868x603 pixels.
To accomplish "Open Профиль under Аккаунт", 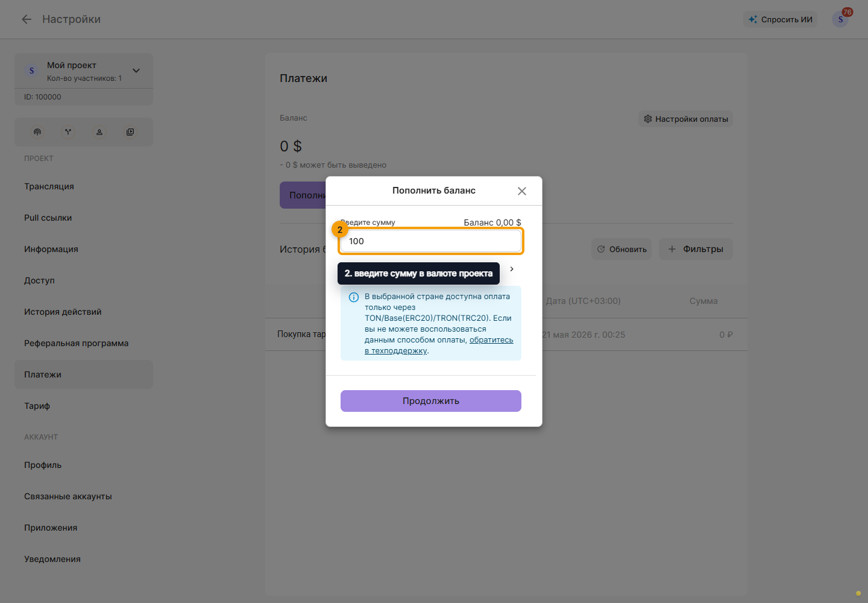I will click(x=84, y=465).
